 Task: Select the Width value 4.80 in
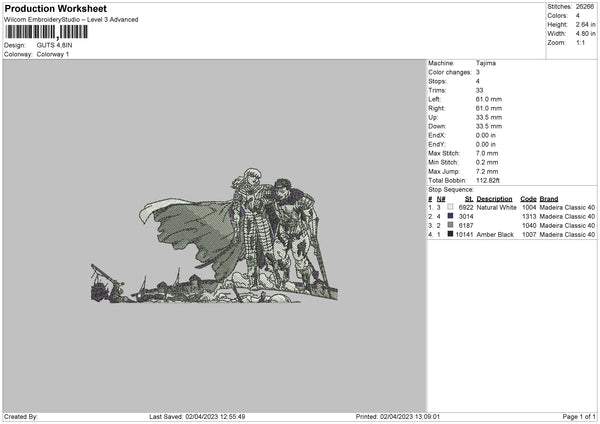(x=585, y=34)
